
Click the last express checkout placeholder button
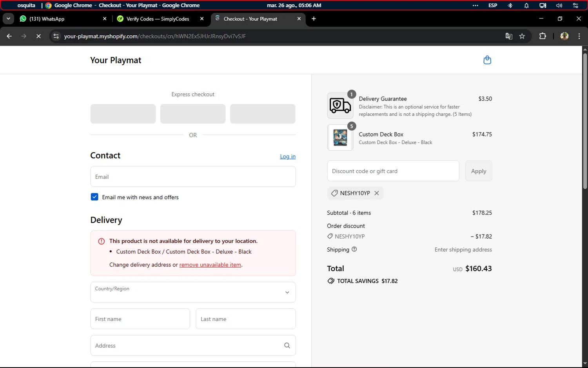tap(263, 114)
